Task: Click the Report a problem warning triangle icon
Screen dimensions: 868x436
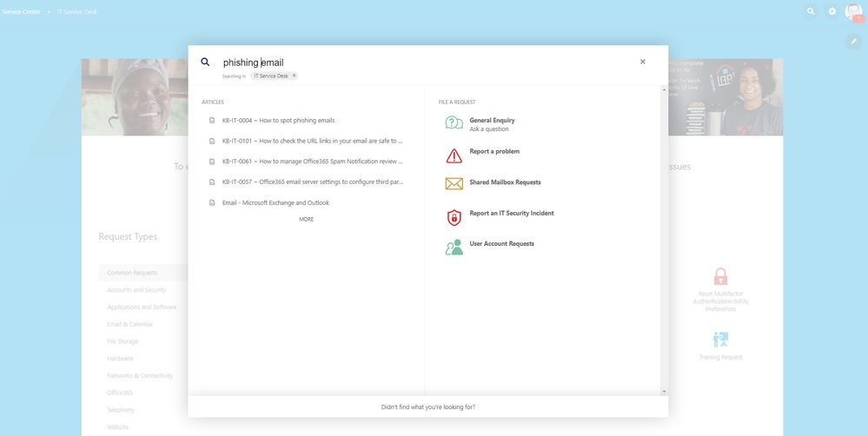Action: 454,155
